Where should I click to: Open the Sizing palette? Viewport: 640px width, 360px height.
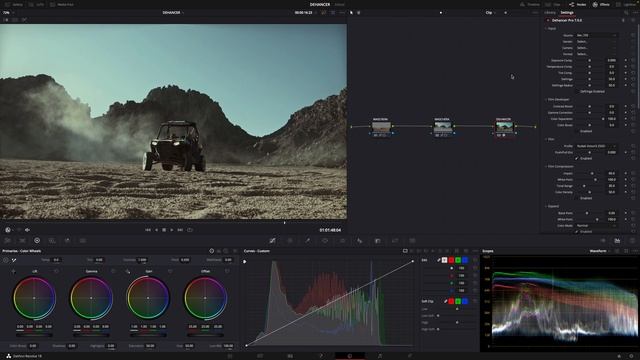(412, 241)
